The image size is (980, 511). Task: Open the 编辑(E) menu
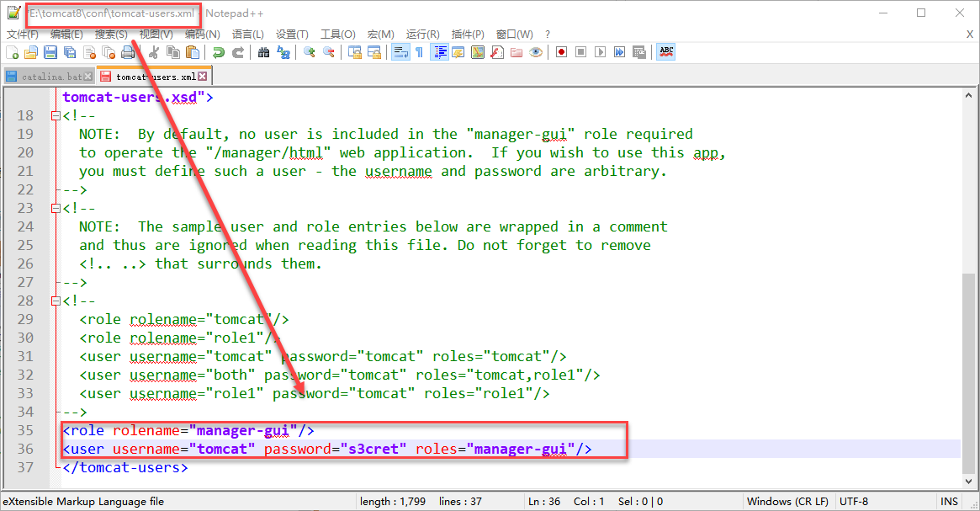click(66, 35)
